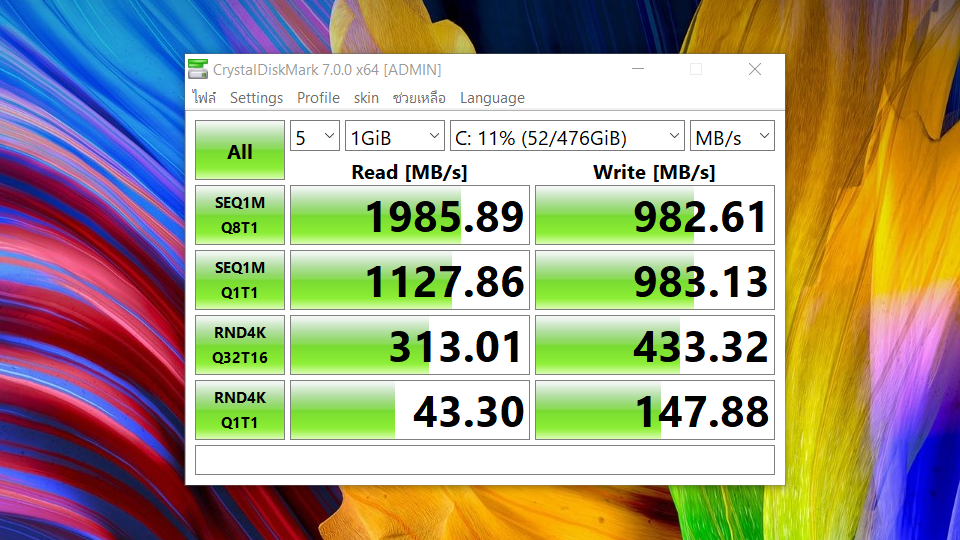The image size is (960, 540).
Task: Expand the test count dropdown showing 5
Action: [x=315, y=136]
